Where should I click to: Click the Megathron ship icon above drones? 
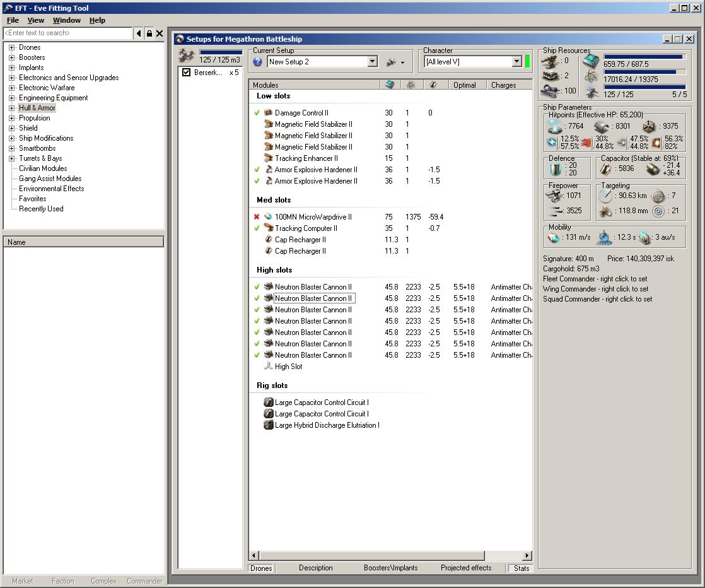point(186,56)
